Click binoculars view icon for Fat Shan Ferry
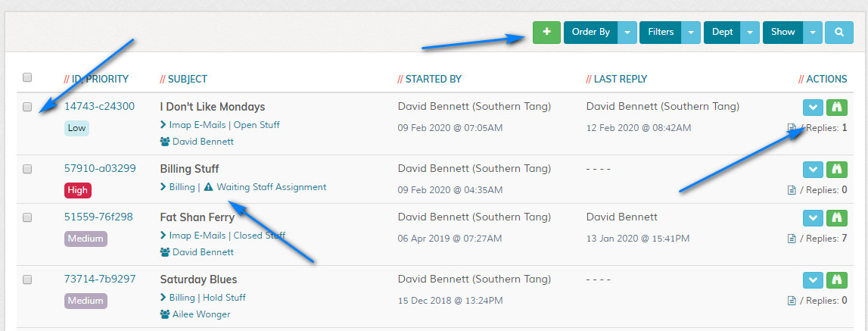 836,218
